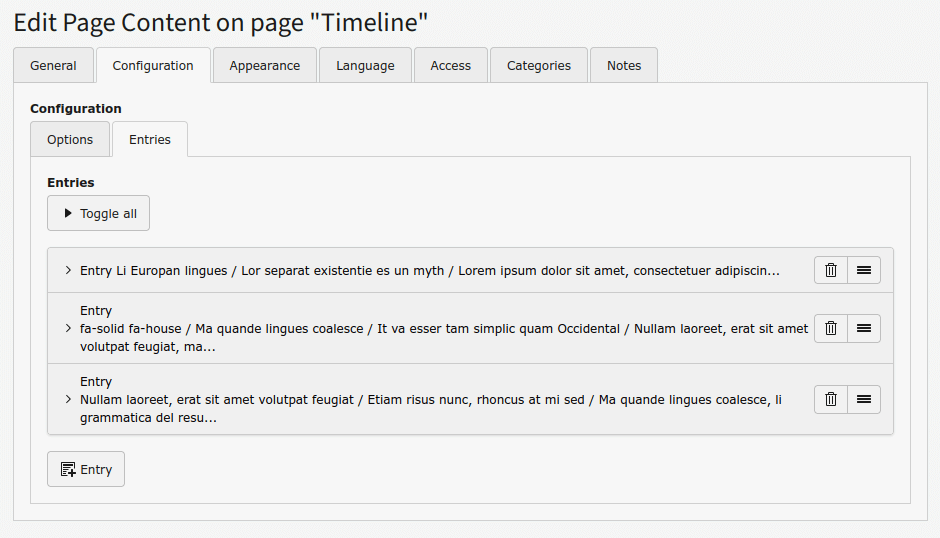Show the Notes tab
This screenshot has width=940, height=538.
[x=624, y=66]
